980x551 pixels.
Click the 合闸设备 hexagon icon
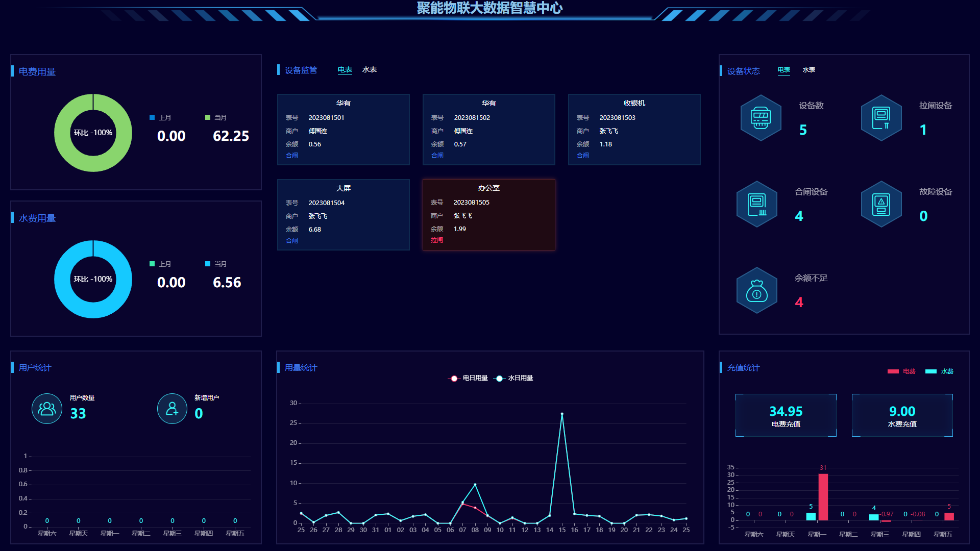pyautogui.click(x=757, y=204)
